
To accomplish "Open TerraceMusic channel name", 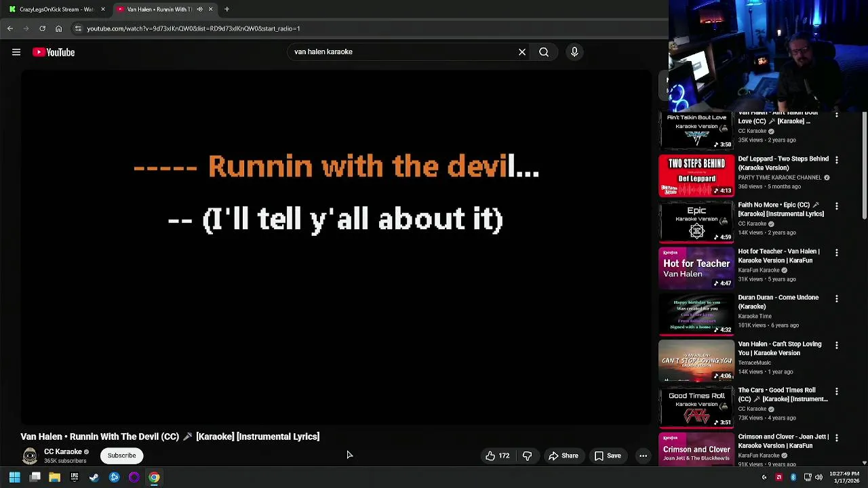I will (x=754, y=363).
